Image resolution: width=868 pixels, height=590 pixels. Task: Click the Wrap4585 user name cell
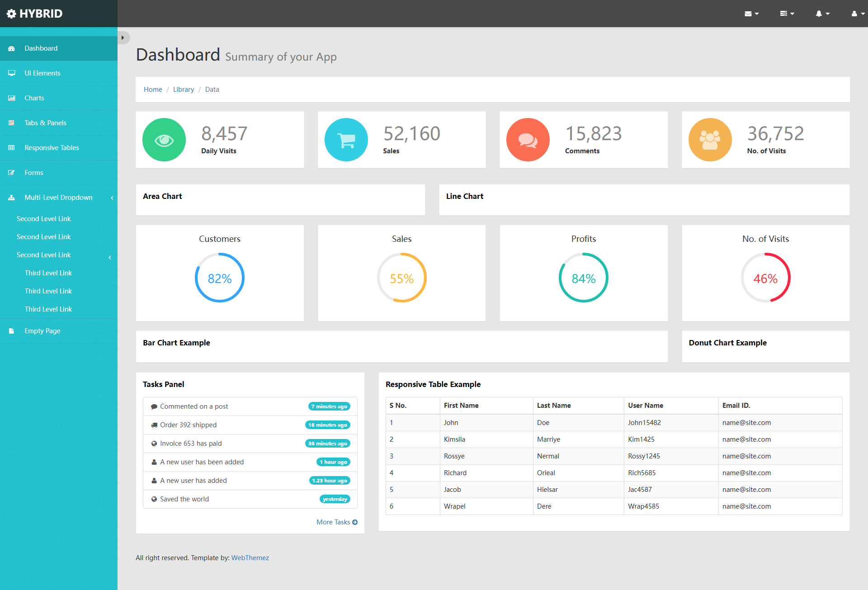tap(671, 506)
